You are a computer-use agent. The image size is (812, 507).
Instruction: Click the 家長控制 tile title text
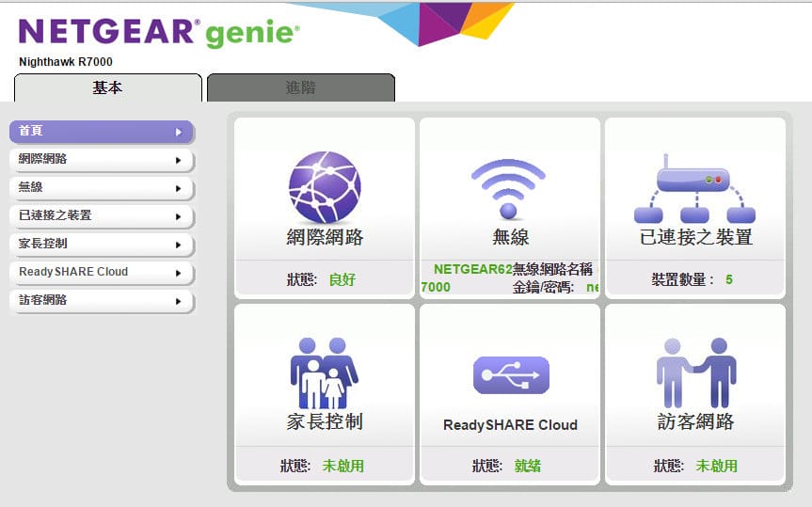pyautogui.click(x=325, y=421)
